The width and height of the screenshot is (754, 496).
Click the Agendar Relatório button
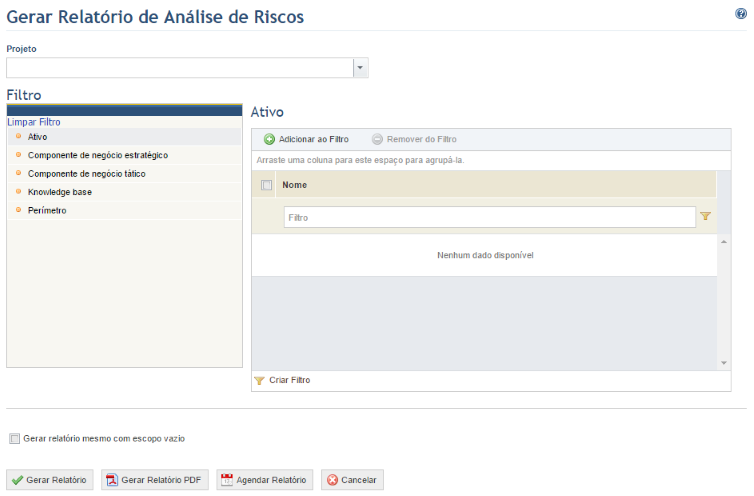pos(264,480)
